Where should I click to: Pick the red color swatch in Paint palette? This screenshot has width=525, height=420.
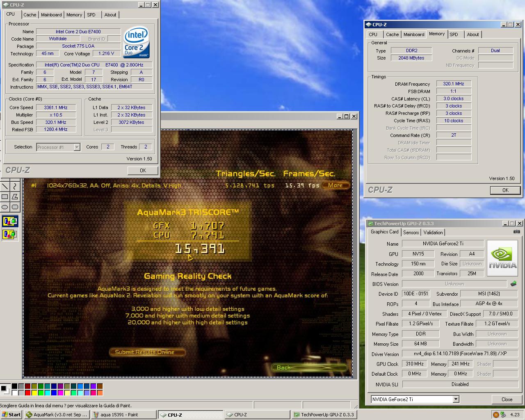27,393
